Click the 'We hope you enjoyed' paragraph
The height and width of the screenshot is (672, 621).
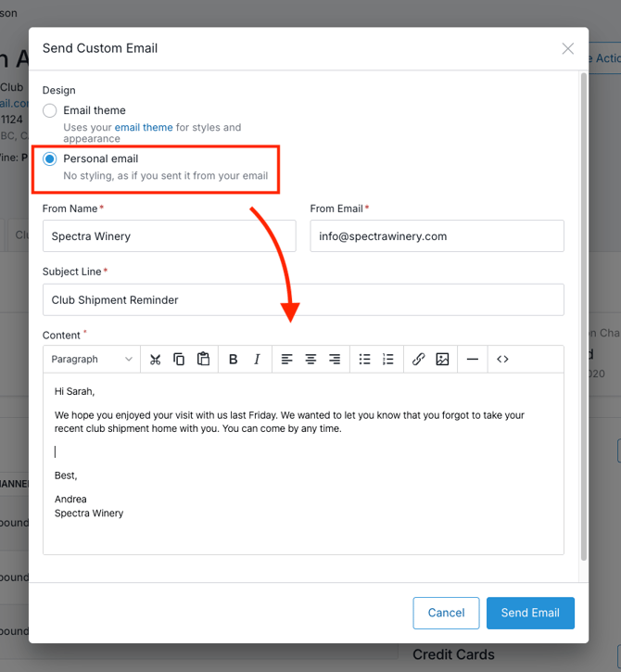coord(289,422)
